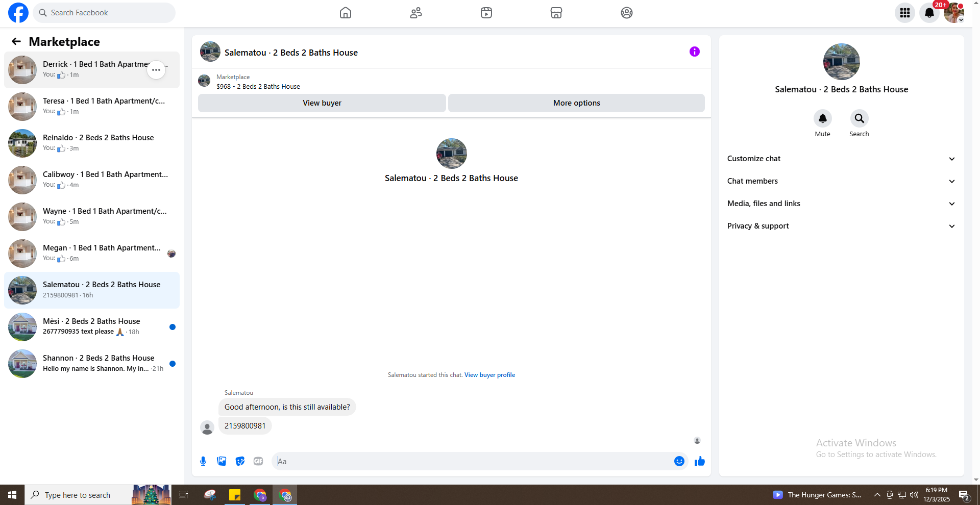Open Reinaldo 2 Beds 2 Baths conversation

coord(92,143)
